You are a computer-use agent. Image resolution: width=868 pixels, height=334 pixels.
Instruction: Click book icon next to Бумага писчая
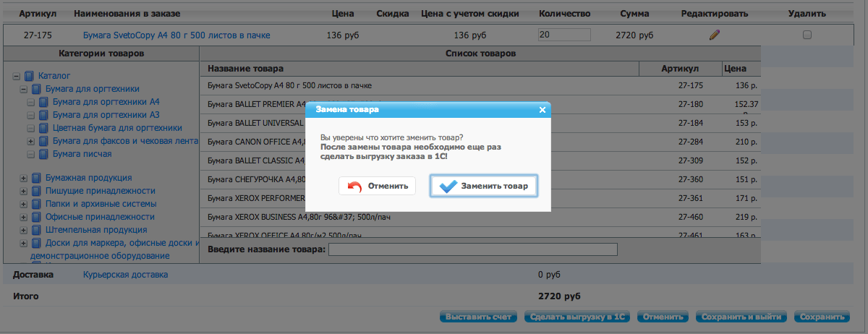44,154
